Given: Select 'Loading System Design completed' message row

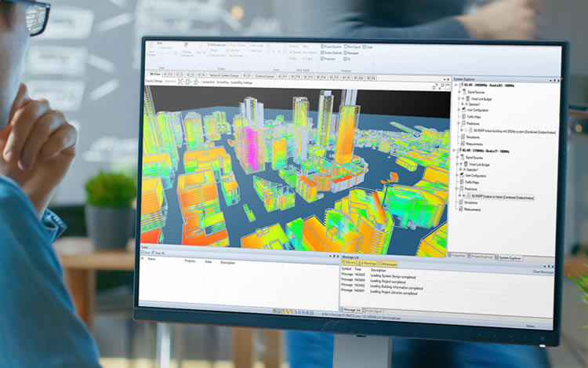Looking at the screenshot, I should pos(379,276).
